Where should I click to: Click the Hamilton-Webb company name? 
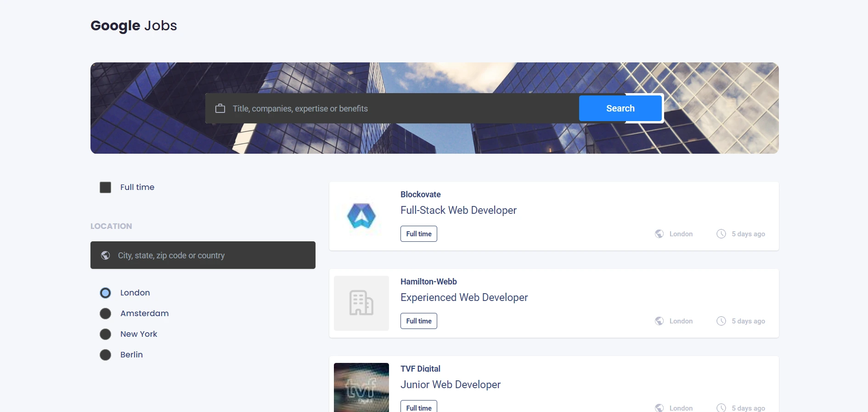[x=428, y=282]
